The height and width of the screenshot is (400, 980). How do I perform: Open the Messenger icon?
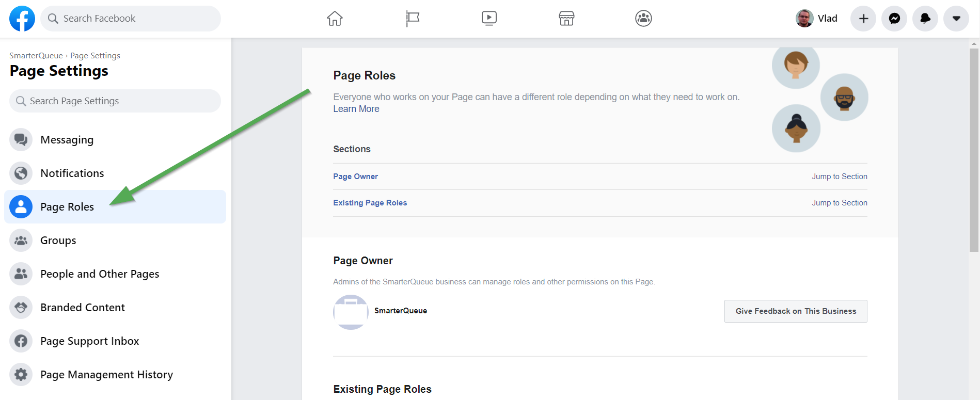point(894,19)
